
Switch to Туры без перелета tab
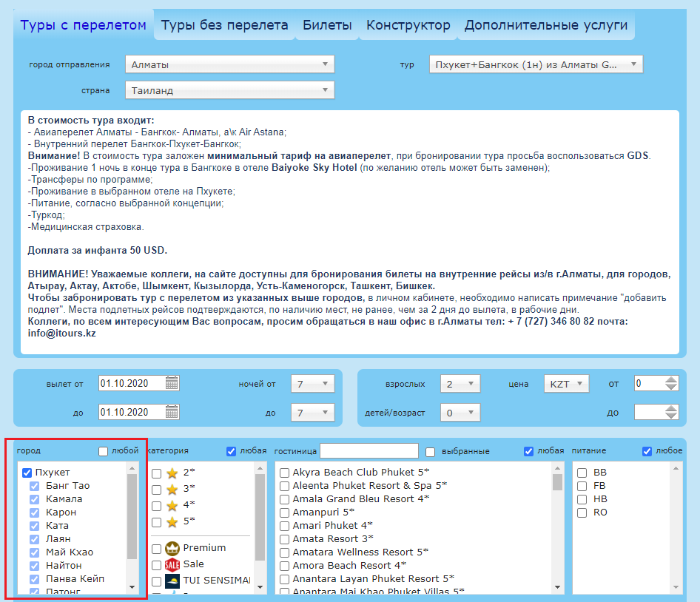(x=224, y=25)
